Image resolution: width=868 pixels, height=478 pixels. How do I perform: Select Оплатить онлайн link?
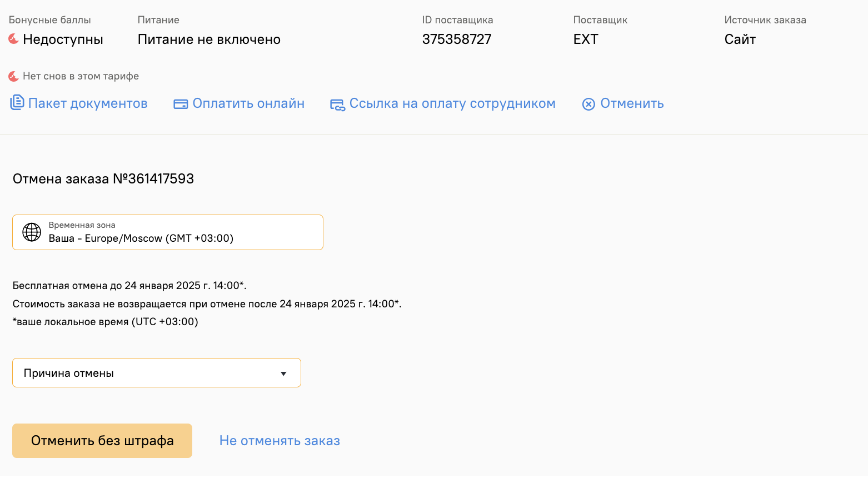click(248, 103)
